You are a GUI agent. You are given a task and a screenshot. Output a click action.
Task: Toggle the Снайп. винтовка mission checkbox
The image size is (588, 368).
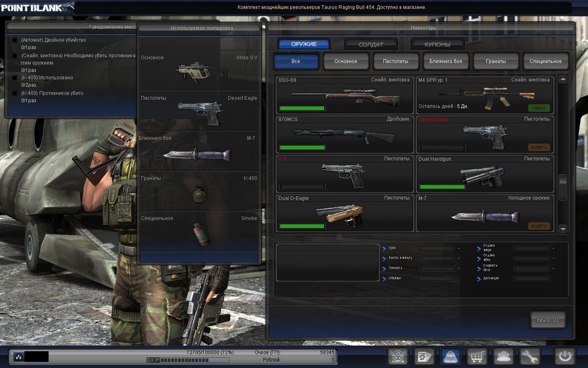15,56
